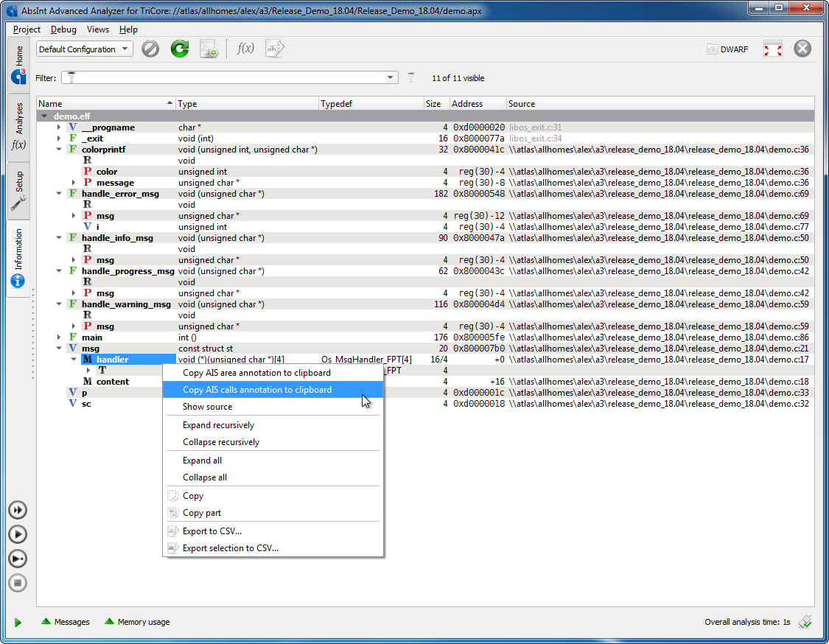The width and height of the screenshot is (829, 644).
Task: Click the green reload icon in toolbar
Action: (180, 49)
